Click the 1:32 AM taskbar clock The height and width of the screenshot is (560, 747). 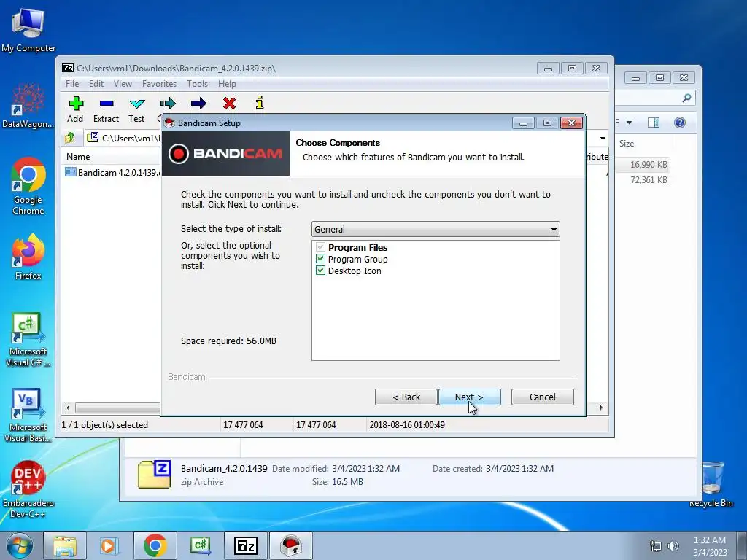710,540
